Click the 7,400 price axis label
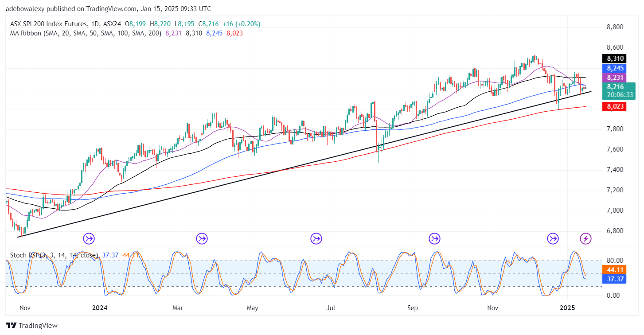644x335 pixels. pos(615,170)
